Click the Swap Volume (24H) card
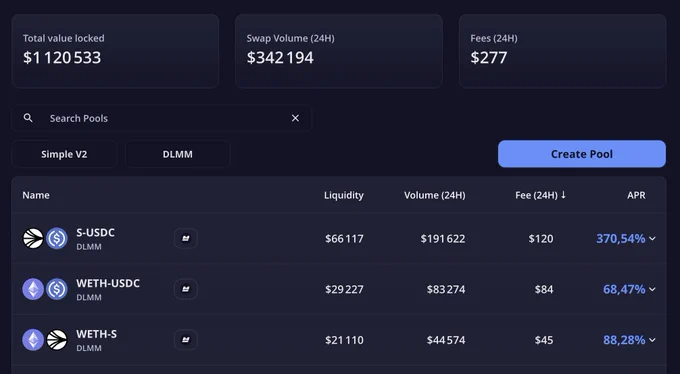The image size is (680, 374). tap(339, 51)
